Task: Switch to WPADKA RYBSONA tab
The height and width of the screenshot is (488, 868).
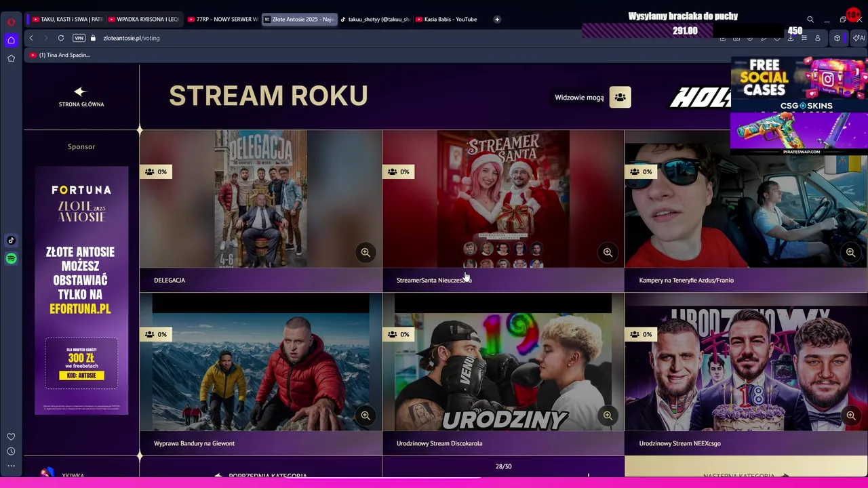Action: [x=143, y=19]
